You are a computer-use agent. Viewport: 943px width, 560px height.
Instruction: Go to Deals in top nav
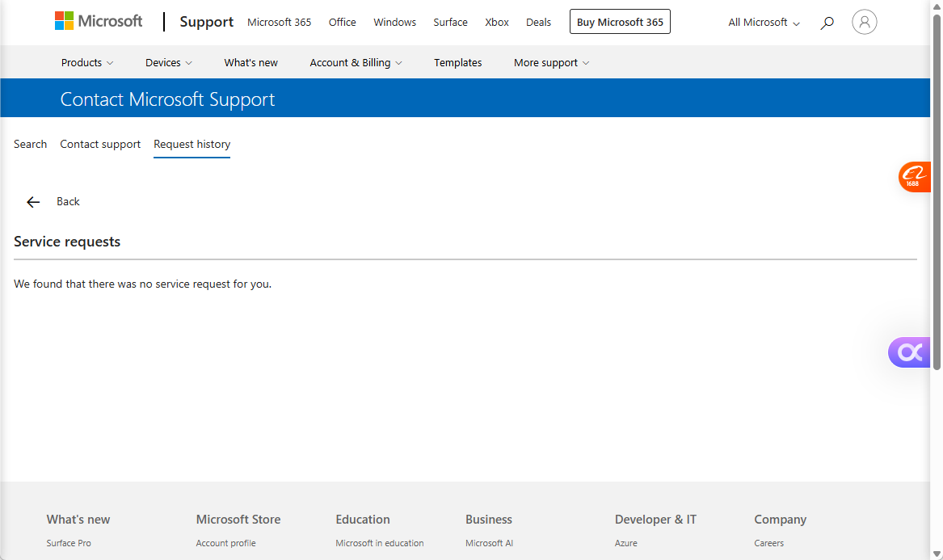[x=538, y=23]
